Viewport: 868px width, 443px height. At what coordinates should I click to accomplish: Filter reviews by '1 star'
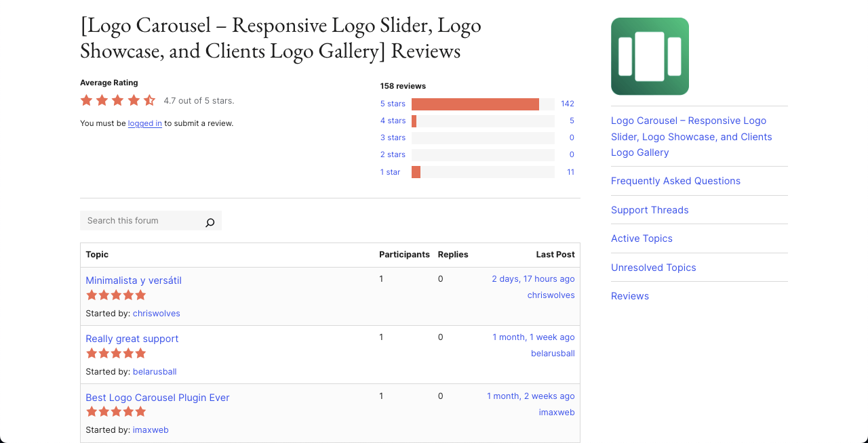click(390, 172)
